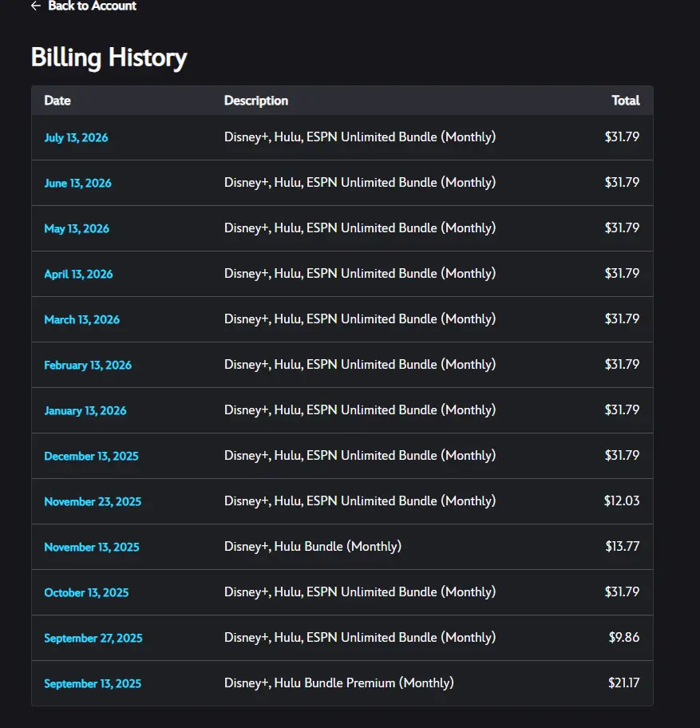Viewport: 700px width, 728px height.
Task: Open the December 13, 2025 invoice
Action: (x=92, y=456)
